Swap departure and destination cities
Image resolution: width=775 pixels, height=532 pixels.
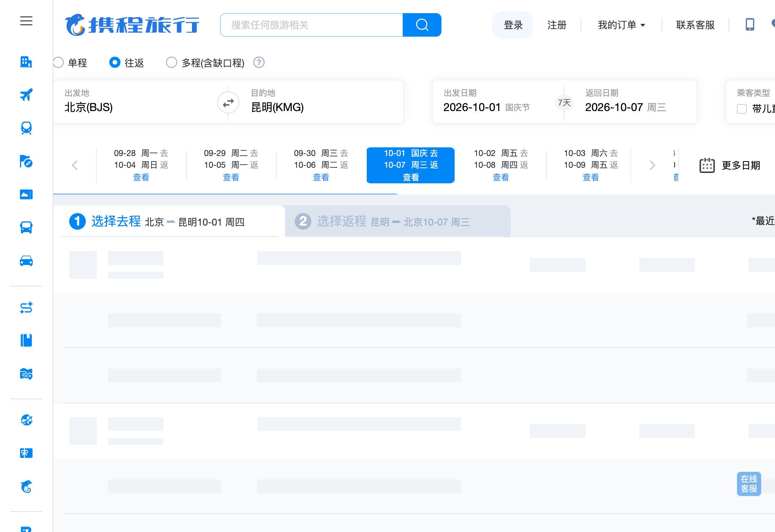click(228, 102)
